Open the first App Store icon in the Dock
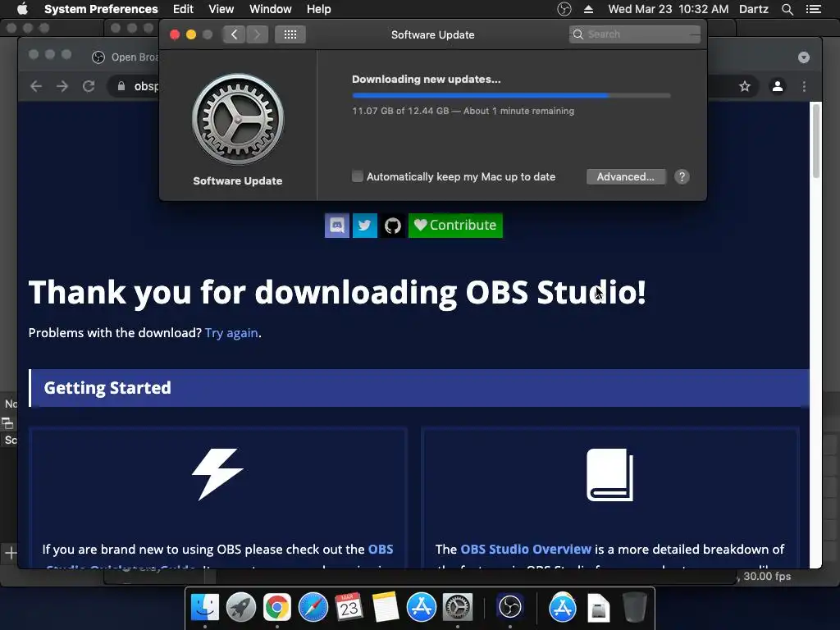Viewport: 840px width, 630px height. 422,608
